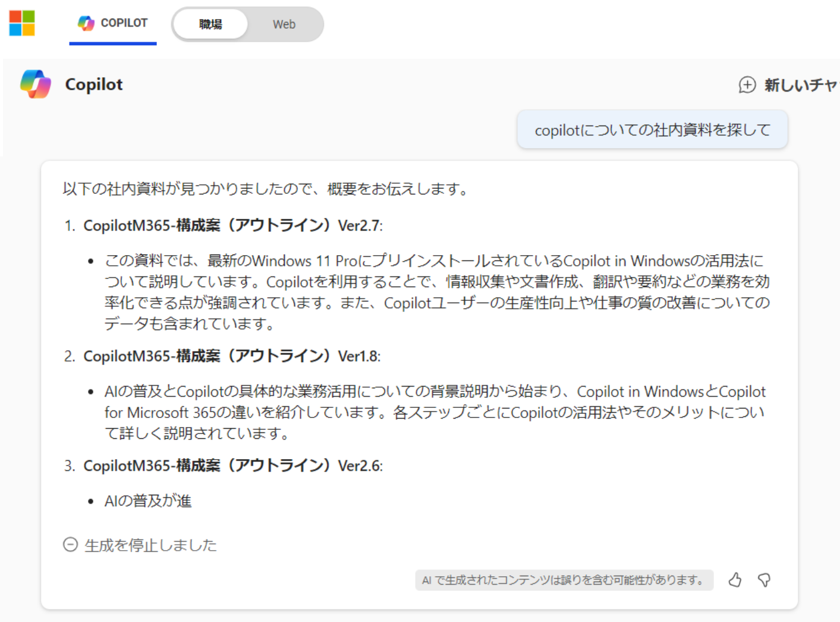
Task: Click the AI-generated content disclaimer label
Action: (563, 580)
